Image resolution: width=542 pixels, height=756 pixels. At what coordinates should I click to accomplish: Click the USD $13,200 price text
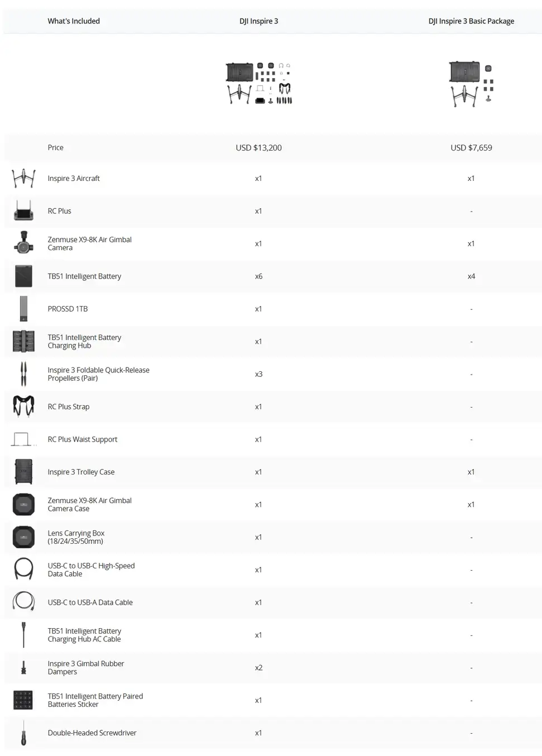[258, 148]
